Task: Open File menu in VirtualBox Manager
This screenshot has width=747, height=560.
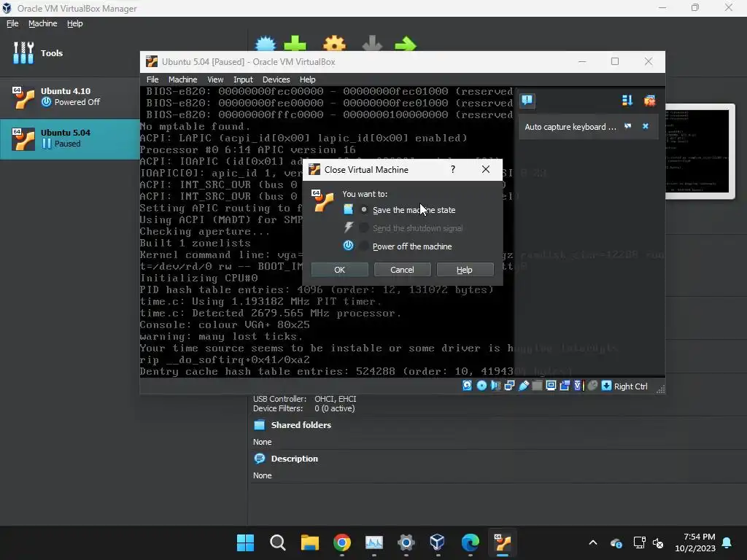Action: click(12, 23)
